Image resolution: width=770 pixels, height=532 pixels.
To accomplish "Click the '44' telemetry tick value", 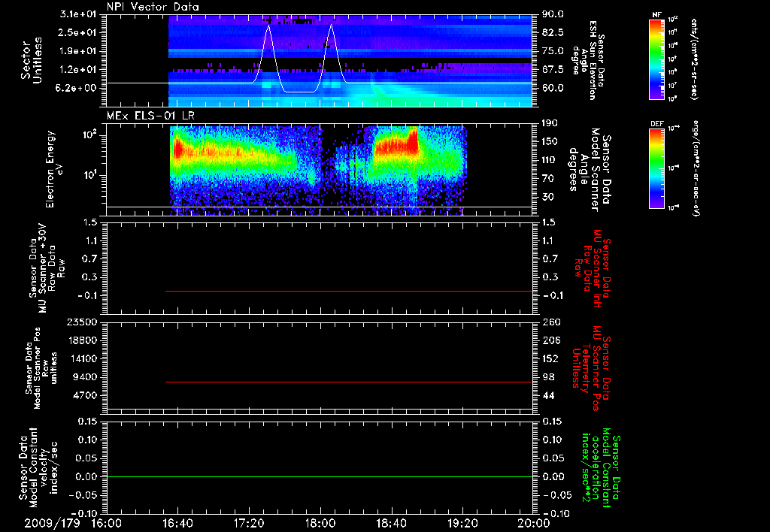I will point(548,395).
